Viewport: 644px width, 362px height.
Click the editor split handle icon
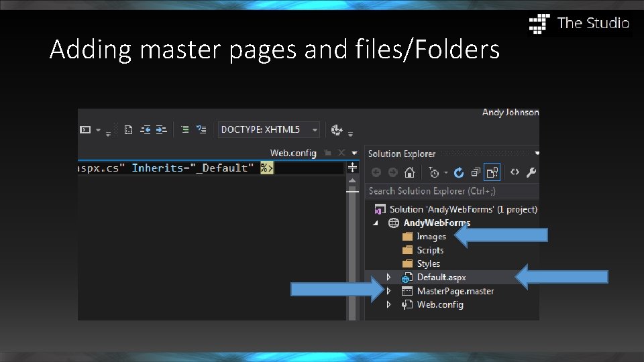[352, 168]
